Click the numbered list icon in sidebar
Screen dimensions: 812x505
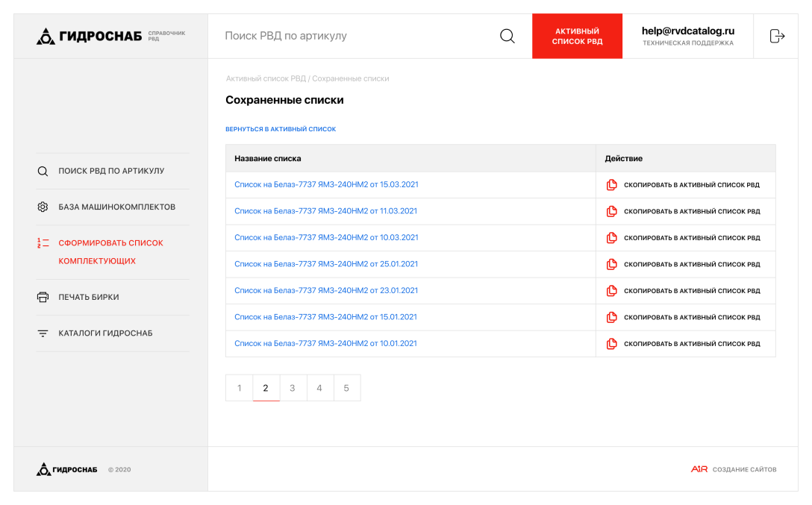coord(43,243)
